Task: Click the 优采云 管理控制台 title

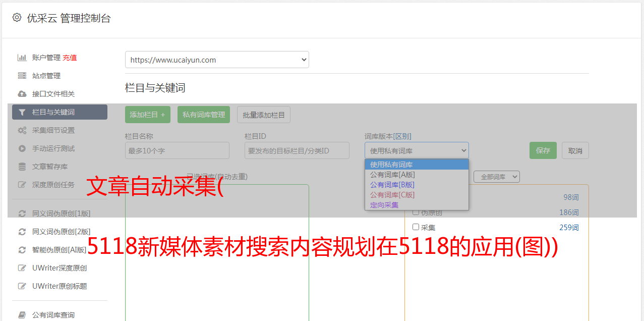Action: coord(69,18)
